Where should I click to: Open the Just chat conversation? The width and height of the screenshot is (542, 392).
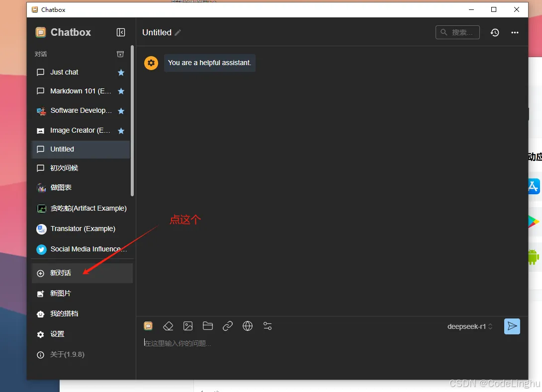(80, 72)
